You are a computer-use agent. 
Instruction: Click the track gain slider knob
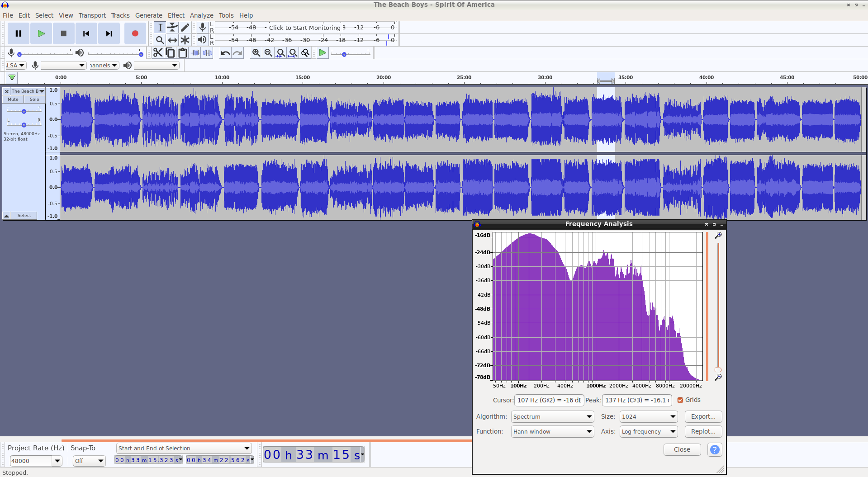24,111
